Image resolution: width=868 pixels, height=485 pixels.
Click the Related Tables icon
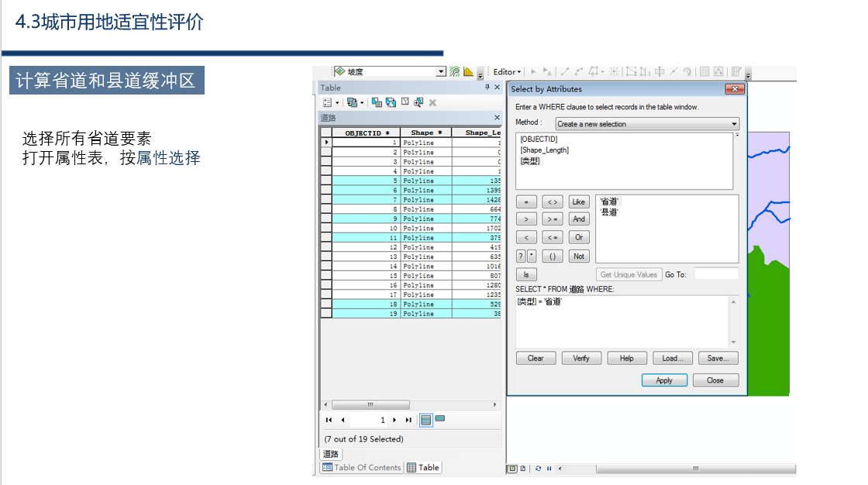tap(353, 102)
